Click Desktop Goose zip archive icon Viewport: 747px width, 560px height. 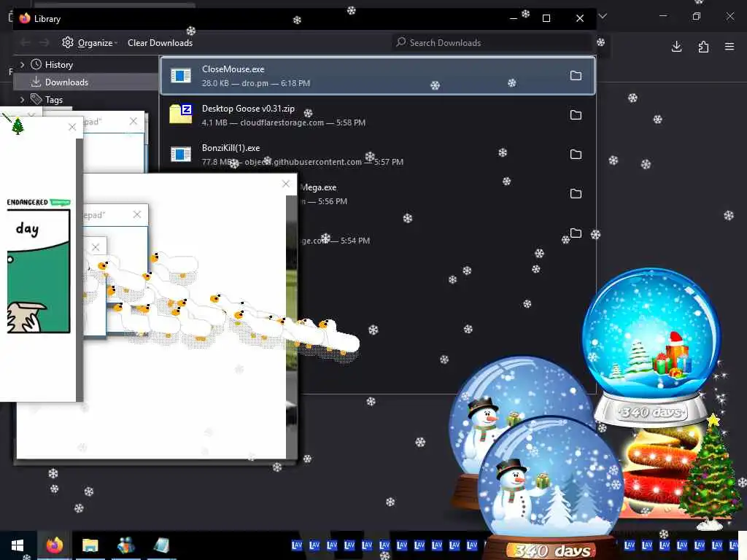click(x=181, y=114)
